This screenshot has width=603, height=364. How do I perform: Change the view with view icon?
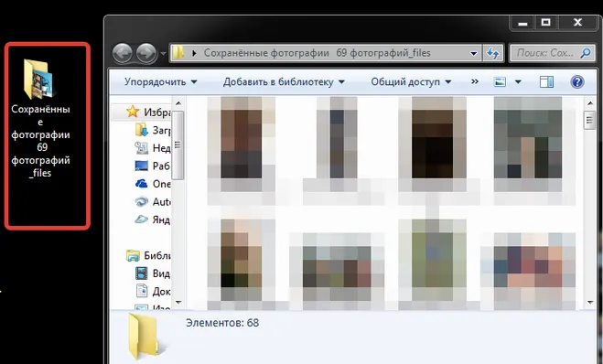point(500,81)
